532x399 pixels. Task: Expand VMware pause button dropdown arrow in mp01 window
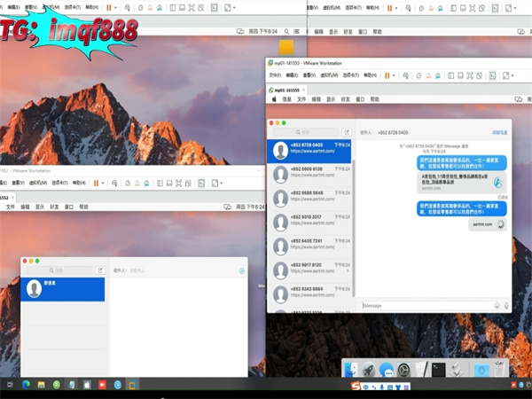[393, 76]
